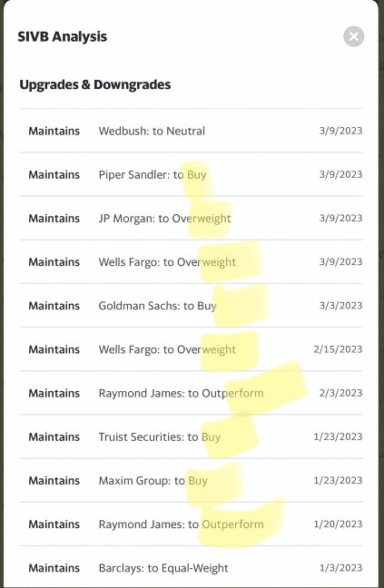Click the SIVB Analysis title
The height and width of the screenshot is (588, 384).
pyautogui.click(x=63, y=36)
